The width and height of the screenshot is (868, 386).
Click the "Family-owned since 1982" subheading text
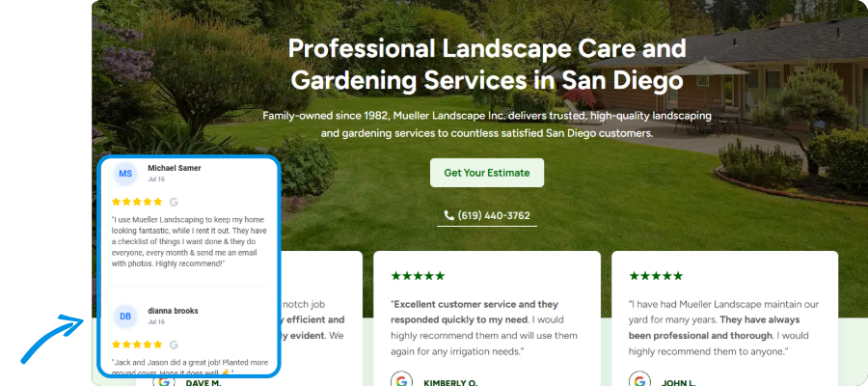pos(487,124)
